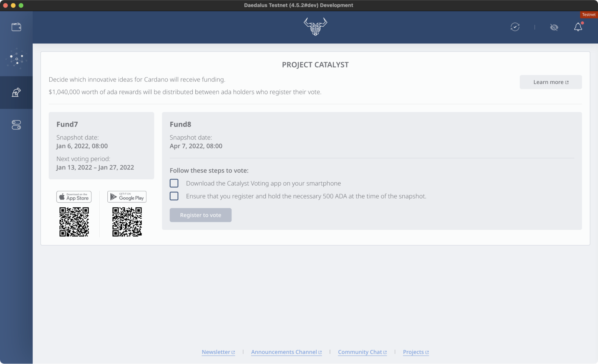598x364 pixels.
Task: Open the Community Chat link
Action: (x=362, y=352)
